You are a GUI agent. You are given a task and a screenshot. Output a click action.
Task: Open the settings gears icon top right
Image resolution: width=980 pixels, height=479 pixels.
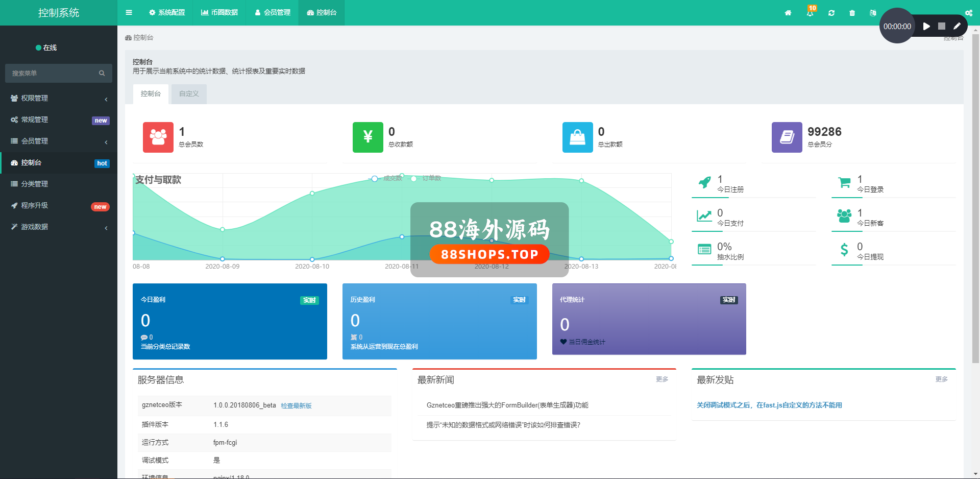968,13
